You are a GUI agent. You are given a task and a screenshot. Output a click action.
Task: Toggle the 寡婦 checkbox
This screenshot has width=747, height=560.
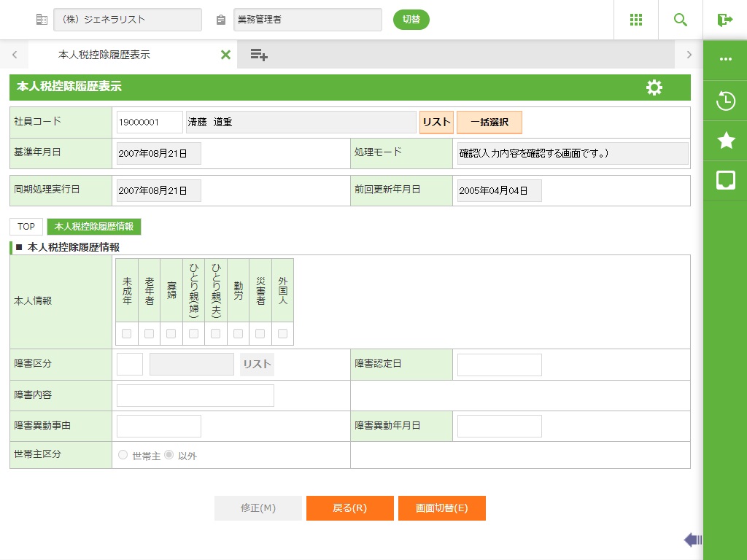pos(171,334)
